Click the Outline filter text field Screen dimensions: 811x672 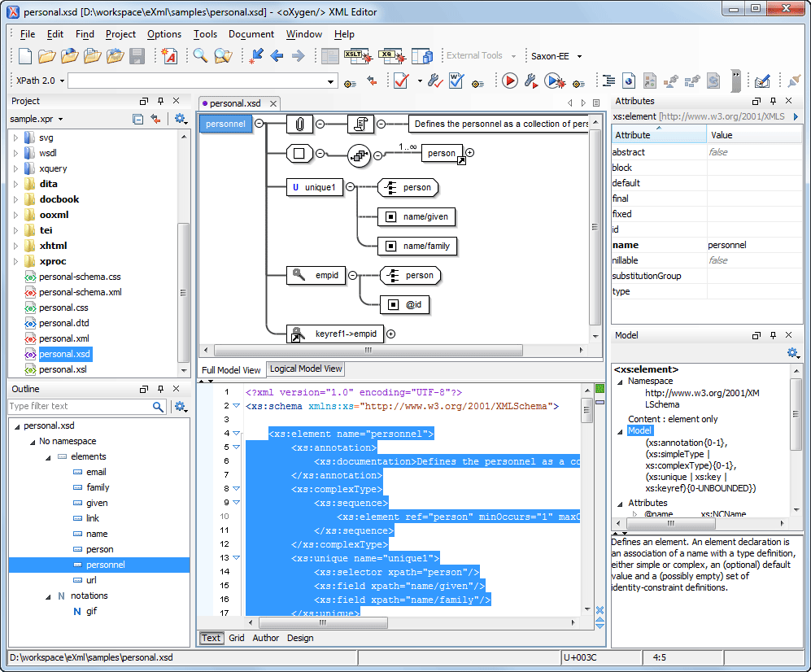tap(79, 406)
